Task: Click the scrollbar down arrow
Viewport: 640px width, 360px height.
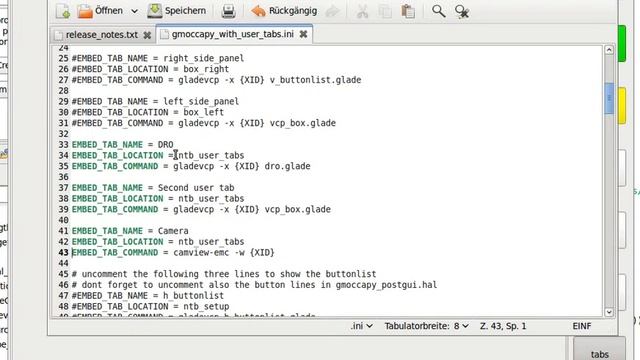Action: [609, 312]
